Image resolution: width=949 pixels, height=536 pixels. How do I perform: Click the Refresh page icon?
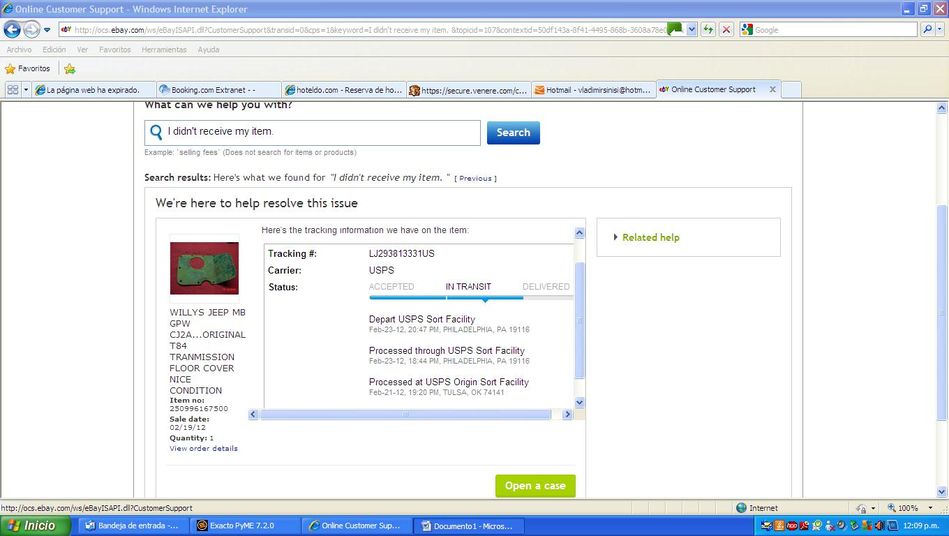click(708, 30)
